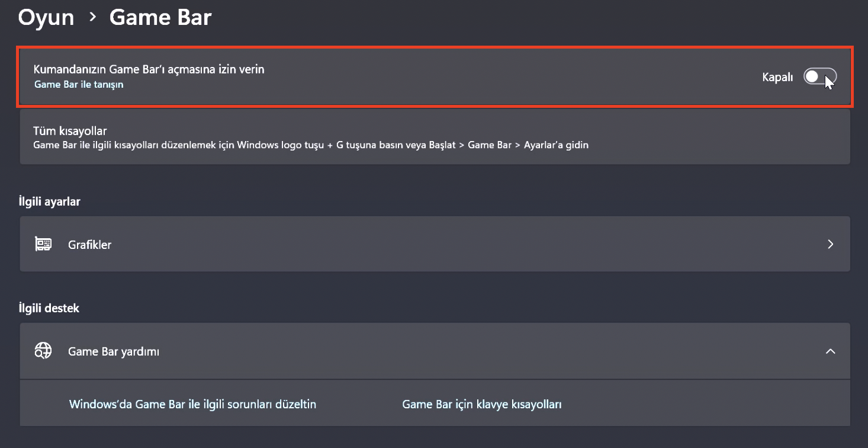Click the Game Bar yardımı label
Image resolution: width=868 pixels, height=448 pixels.
pyautogui.click(x=114, y=351)
